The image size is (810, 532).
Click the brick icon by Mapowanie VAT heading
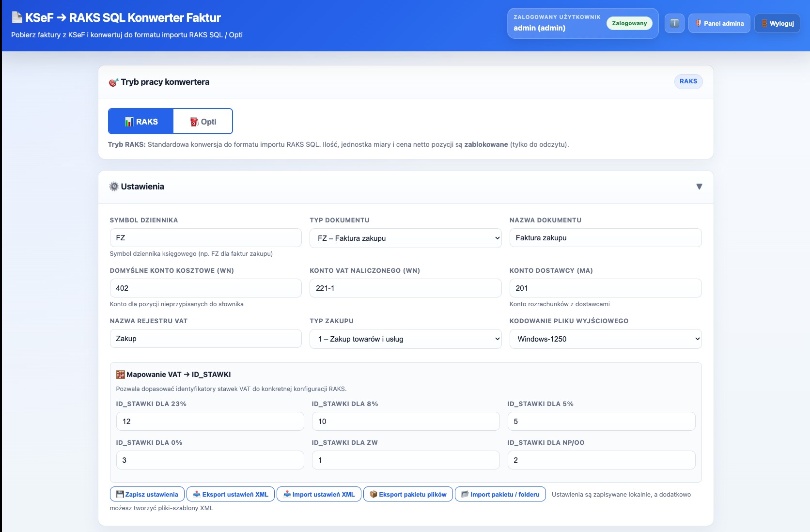click(121, 375)
